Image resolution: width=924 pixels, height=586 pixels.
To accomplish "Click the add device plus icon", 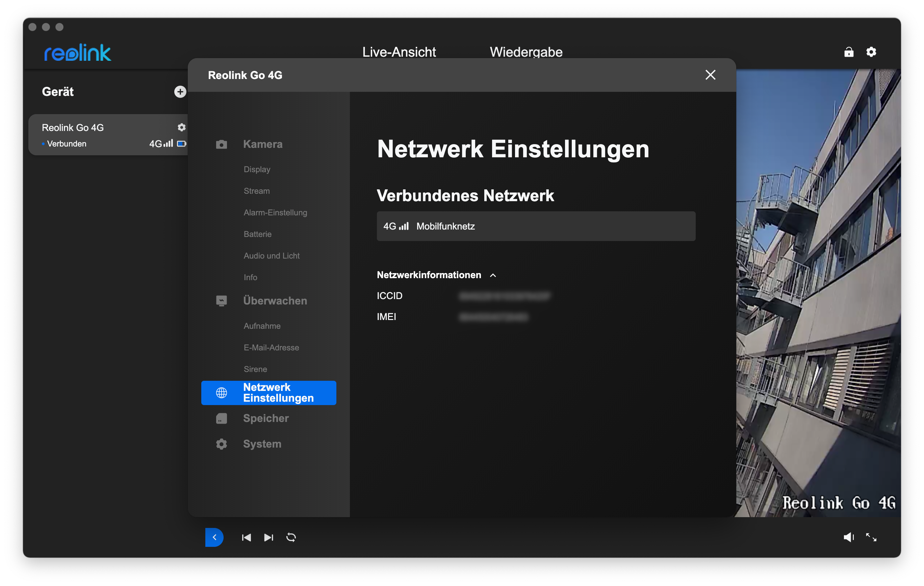I will point(180,92).
